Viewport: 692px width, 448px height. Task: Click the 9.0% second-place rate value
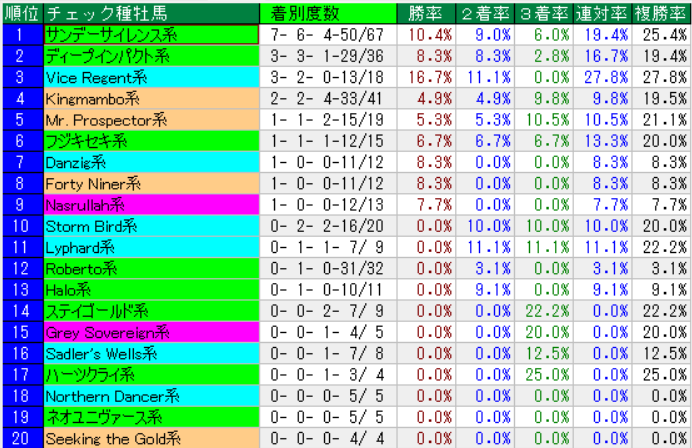point(493,35)
